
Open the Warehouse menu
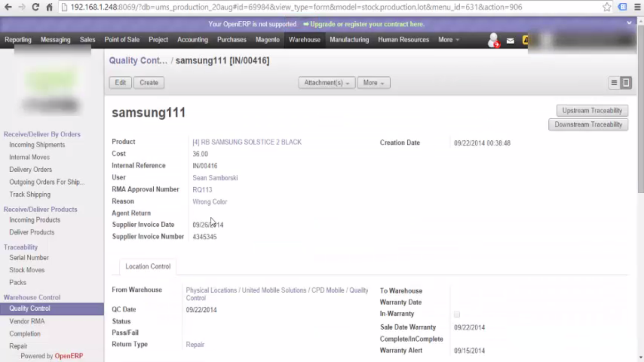[x=305, y=40]
